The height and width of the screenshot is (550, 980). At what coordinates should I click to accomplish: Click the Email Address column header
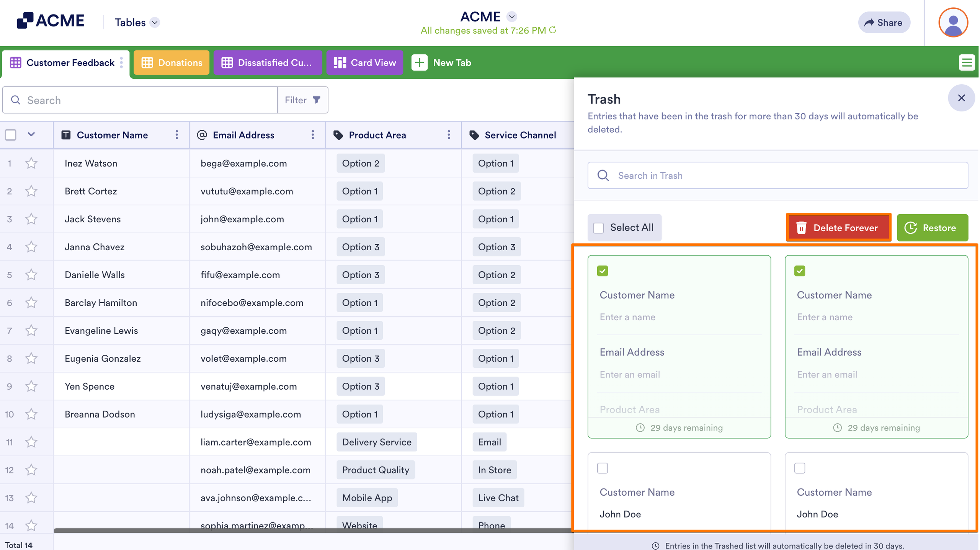(257, 135)
